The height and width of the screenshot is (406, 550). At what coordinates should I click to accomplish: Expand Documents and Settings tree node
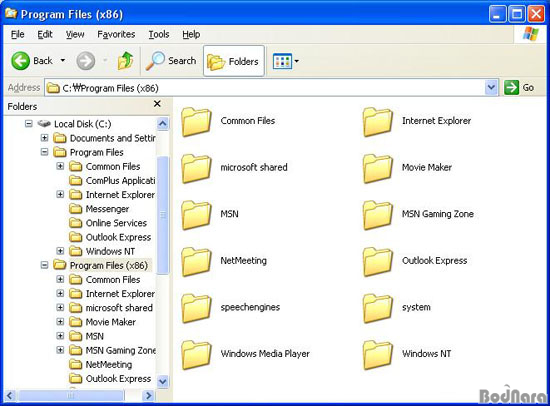[x=45, y=138]
